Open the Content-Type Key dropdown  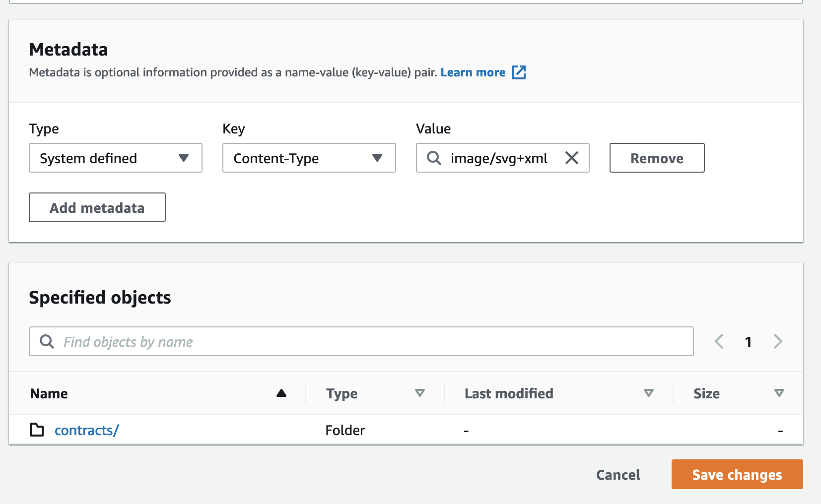coord(309,158)
